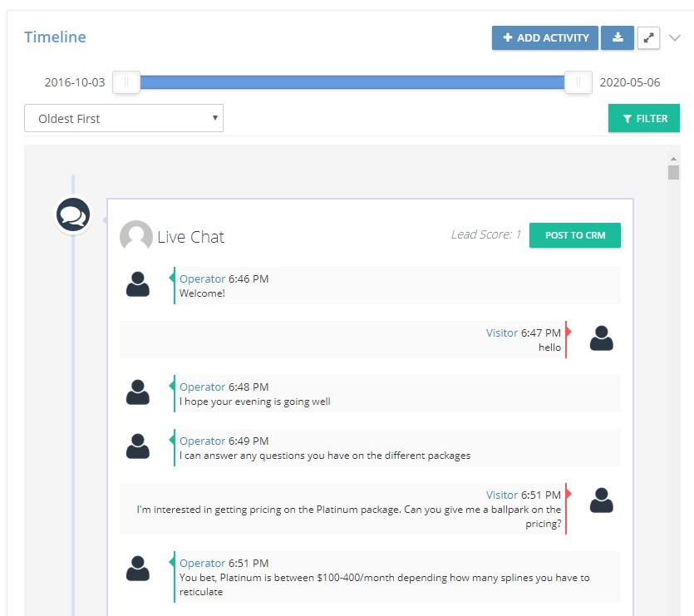Click the 2020-05-06 end date label
Viewport: 694px width, 616px height.
coord(629,82)
